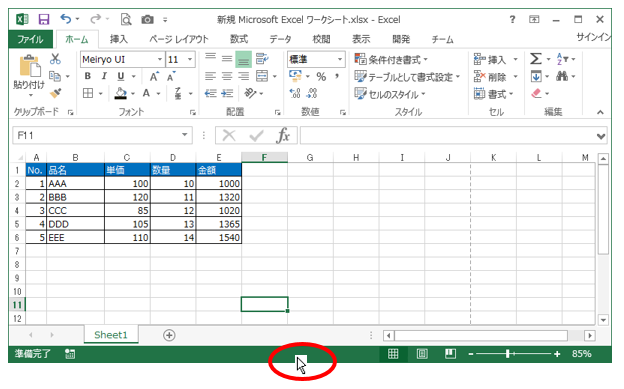Screen dimensions: 624x389
Task: Click the Clear eraser icon
Action: [536, 93]
